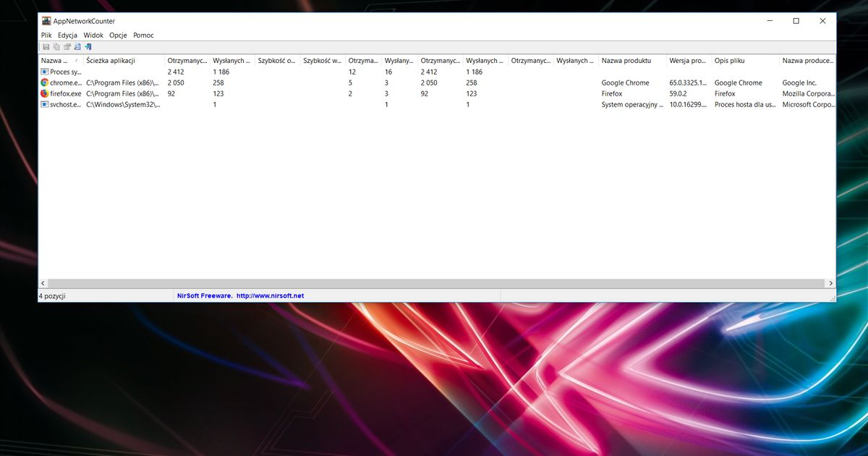Open the Plik menu
The height and width of the screenshot is (456, 868).
(46, 35)
